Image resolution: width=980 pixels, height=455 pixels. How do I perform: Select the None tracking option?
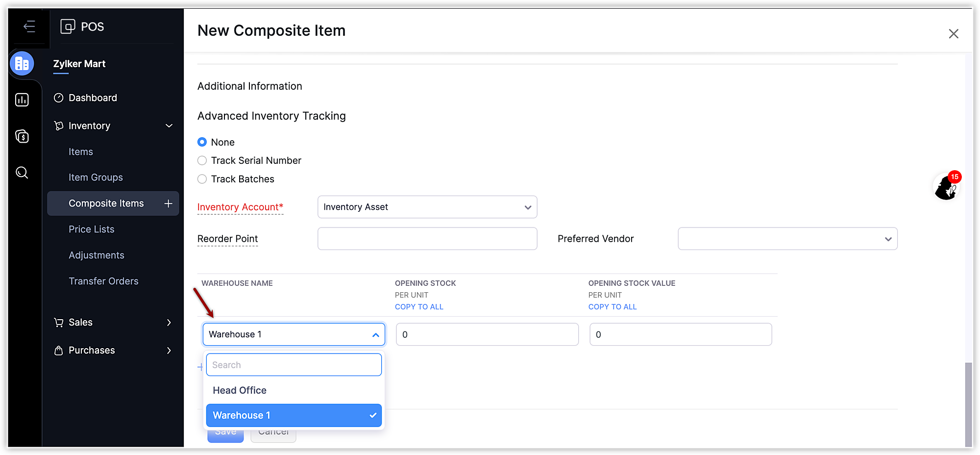(202, 142)
